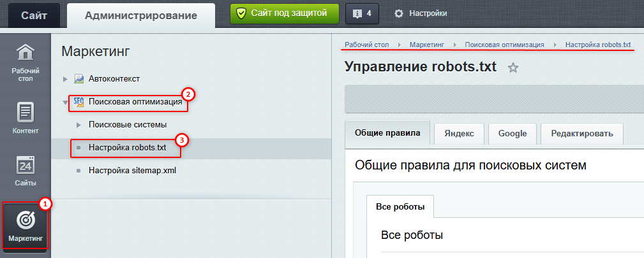Click the SEO icon beside Поисковая оптимизация
The width and height of the screenshot is (644, 258).
(x=79, y=101)
